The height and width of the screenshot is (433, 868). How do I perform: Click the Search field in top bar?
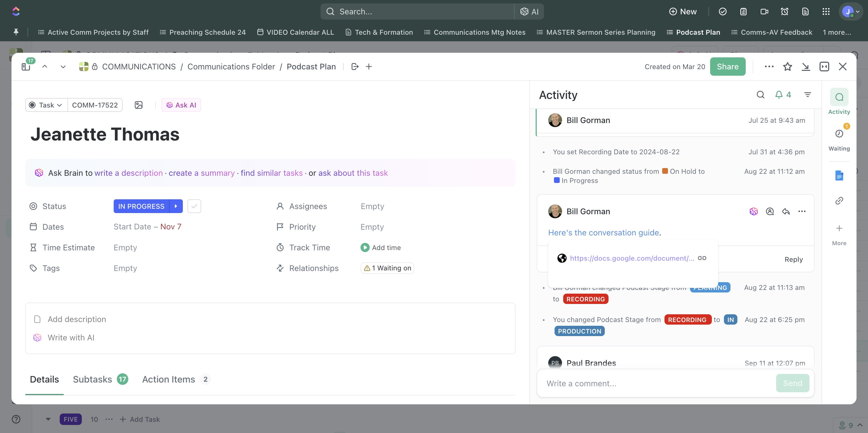pyautogui.click(x=417, y=11)
